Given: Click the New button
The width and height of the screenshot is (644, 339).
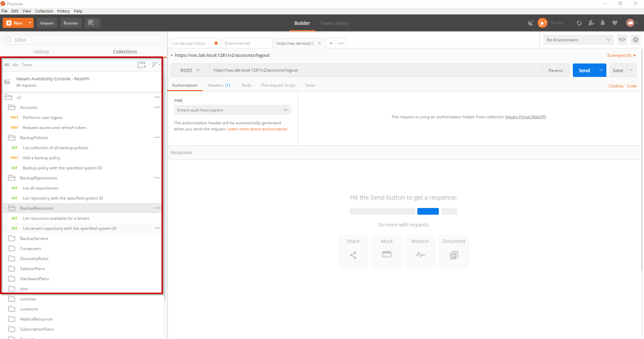Looking at the screenshot, I should [x=14, y=23].
